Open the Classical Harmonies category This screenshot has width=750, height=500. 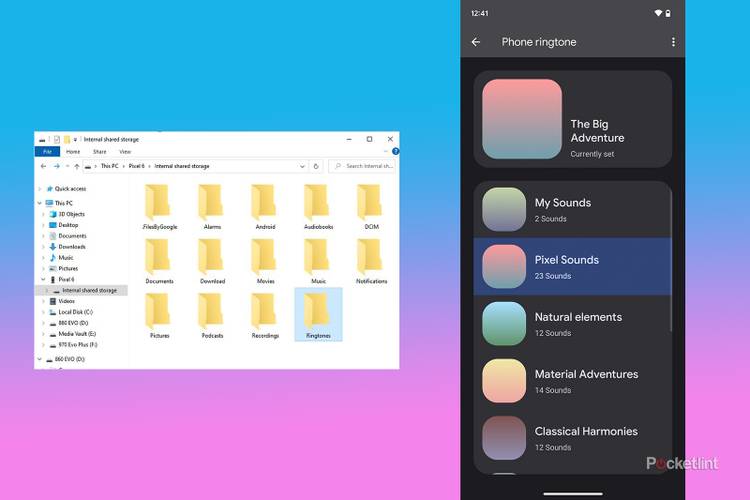(x=573, y=438)
